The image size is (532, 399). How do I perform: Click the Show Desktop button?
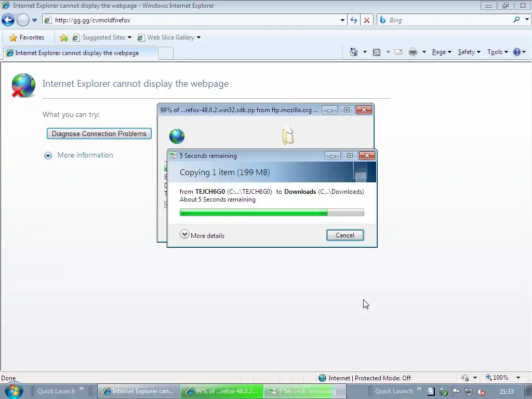(528, 392)
